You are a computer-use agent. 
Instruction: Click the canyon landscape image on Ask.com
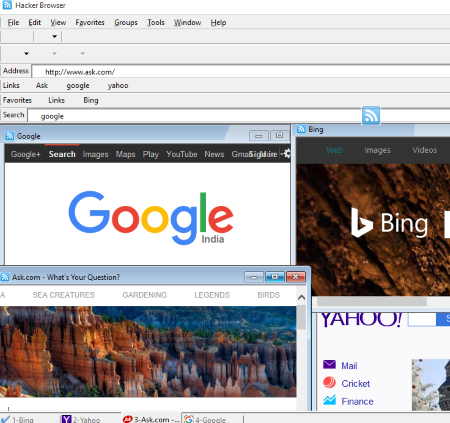(148, 351)
